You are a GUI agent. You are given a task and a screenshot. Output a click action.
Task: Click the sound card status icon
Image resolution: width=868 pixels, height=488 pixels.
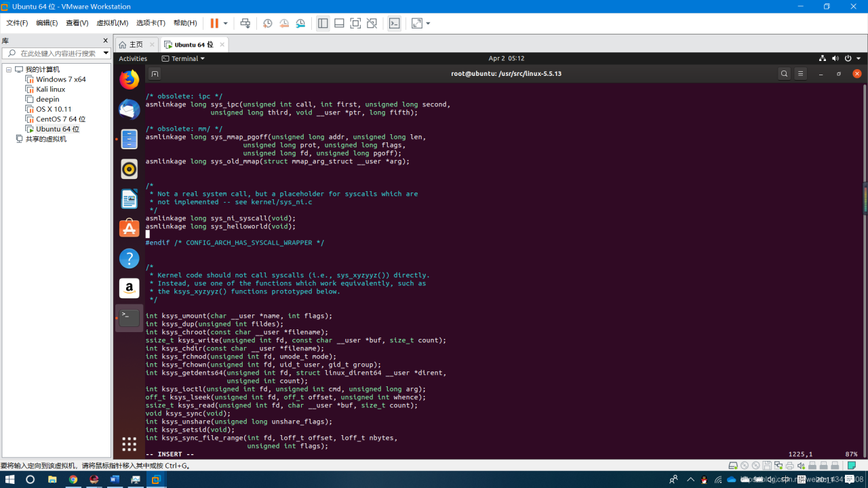[x=801, y=466]
